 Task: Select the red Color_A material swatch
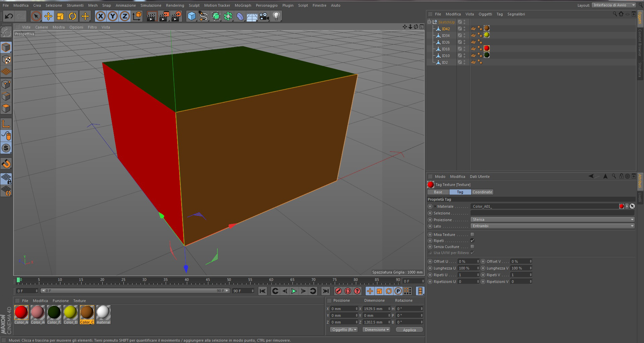pyautogui.click(x=21, y=312)
